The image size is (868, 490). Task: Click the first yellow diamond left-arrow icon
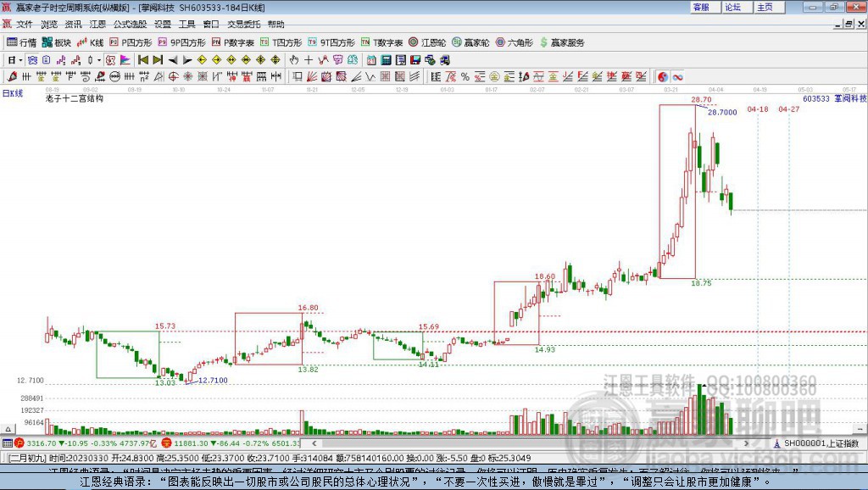(x=202, y=60)
